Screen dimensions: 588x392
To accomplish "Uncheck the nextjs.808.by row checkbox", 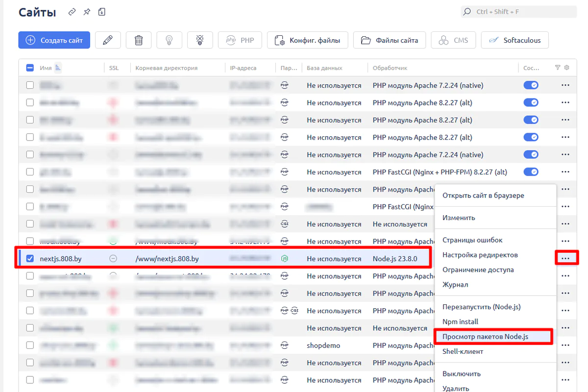I will [30, 259].
